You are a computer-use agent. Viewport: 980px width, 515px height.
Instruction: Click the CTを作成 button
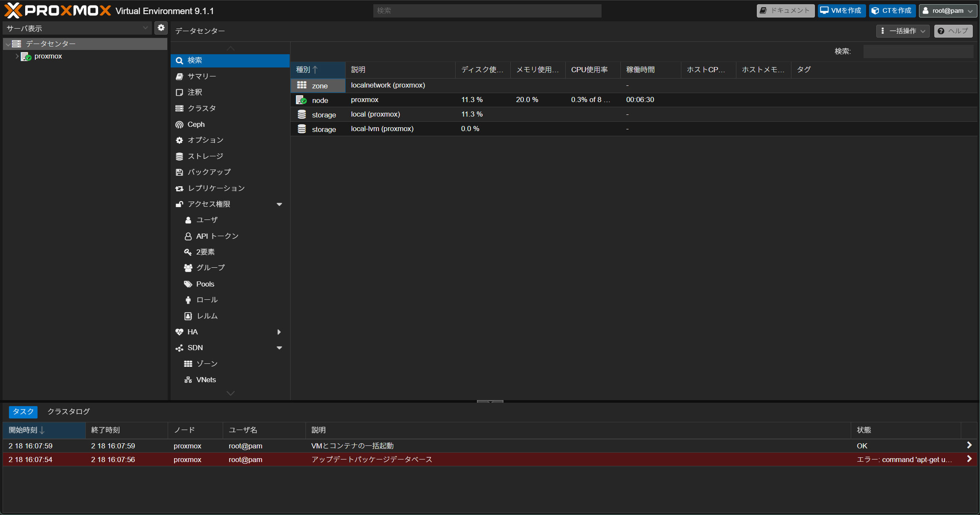(x=892, y=11)
